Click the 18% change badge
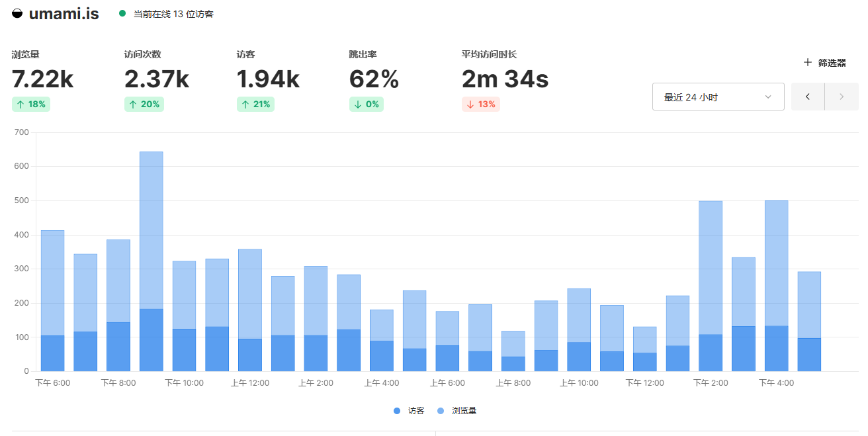This screenshot has height=436, width=868. [x=31, y=104]
